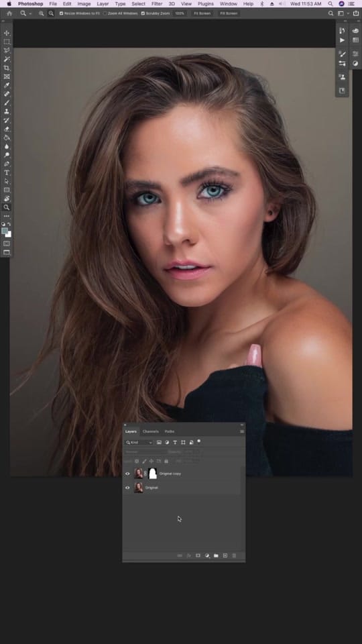The image size is (362, 644).
Task: Click the Home icon in options bar
Action: pyautogui.click(x=9, y=13)
